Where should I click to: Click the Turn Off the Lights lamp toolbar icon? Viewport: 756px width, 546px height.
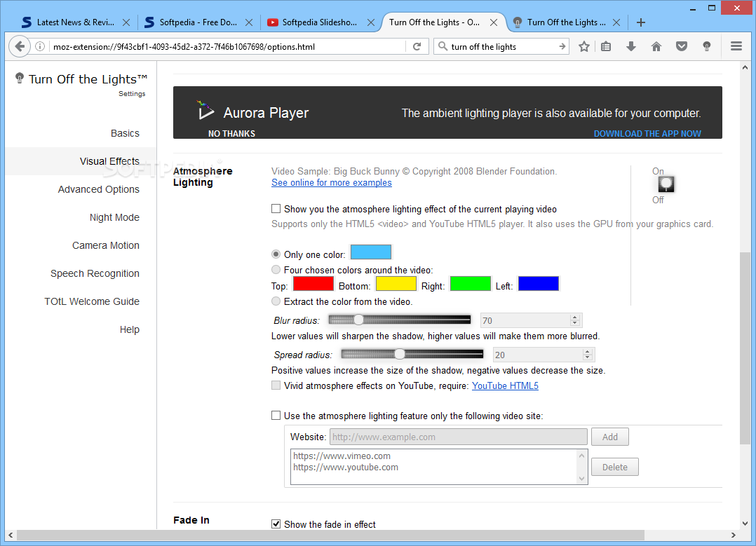[706, 46]
